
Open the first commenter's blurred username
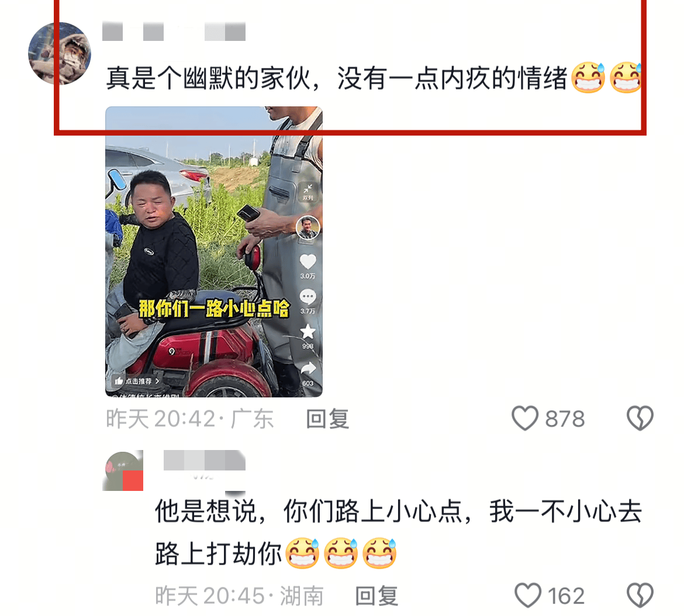pyautogui.click(x=174, y=32)
